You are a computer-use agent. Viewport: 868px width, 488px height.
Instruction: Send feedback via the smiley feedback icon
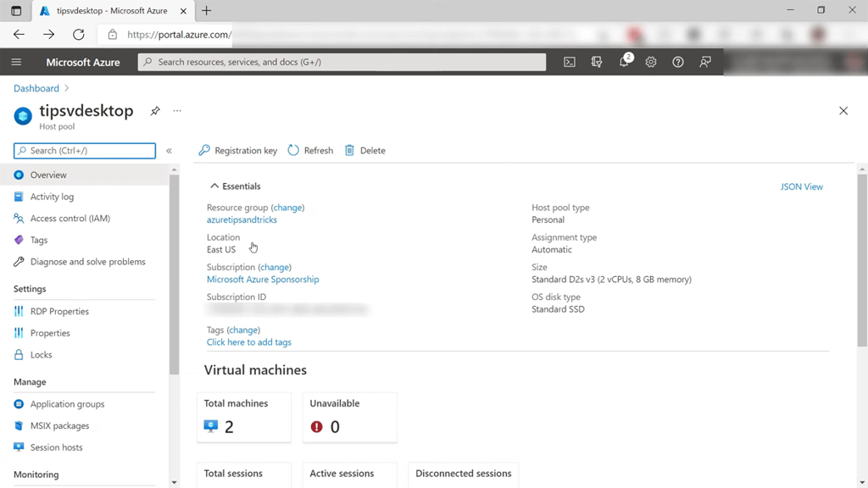[704, 61]
